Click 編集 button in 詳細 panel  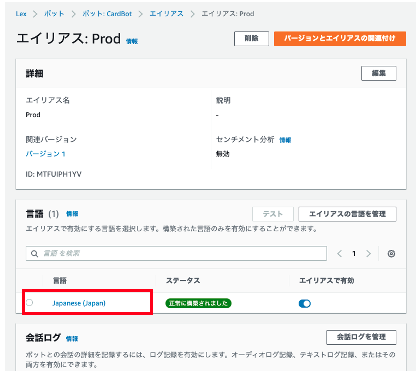point(379,73)
